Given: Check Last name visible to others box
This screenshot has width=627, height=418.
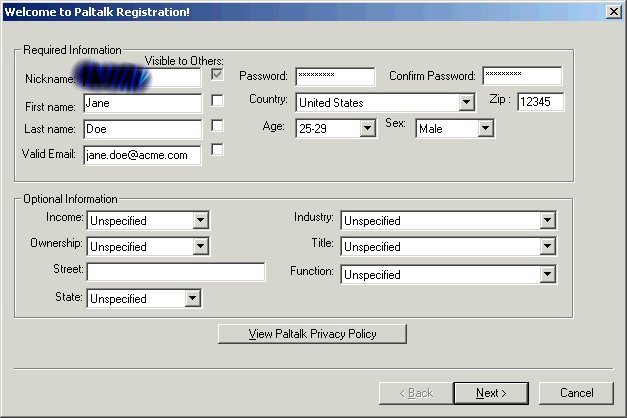Looking at the screenshot, I should (217, 126).
